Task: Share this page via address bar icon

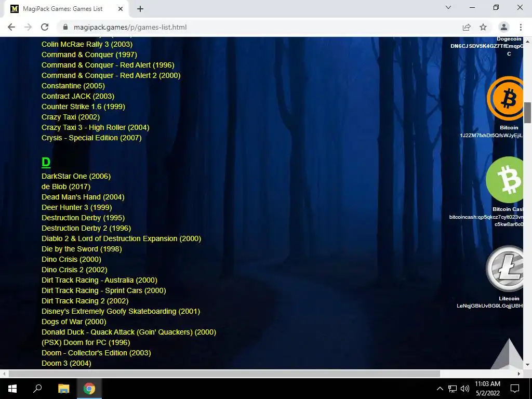Action: click(x=467, y=27)
